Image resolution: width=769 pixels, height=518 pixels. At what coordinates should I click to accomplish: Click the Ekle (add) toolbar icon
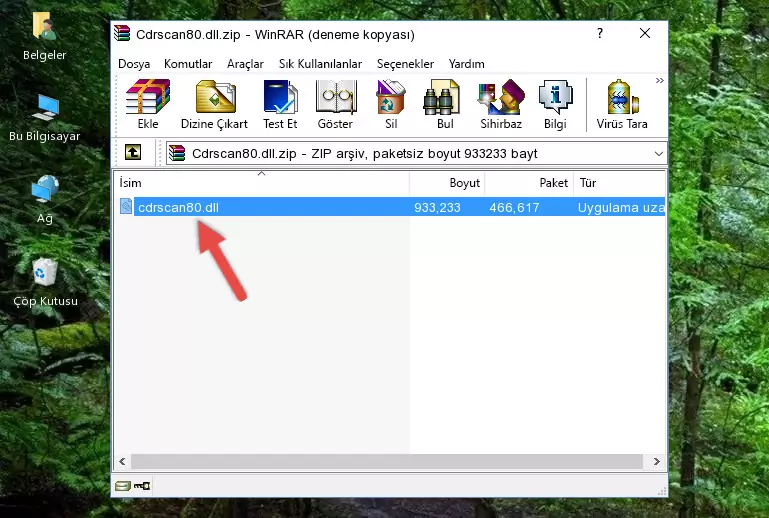coord(148,104)
